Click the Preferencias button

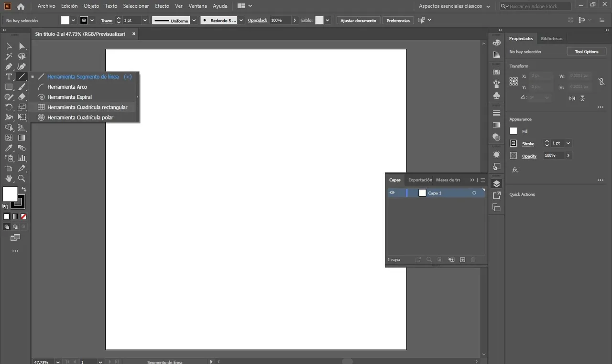coord(398,21)
